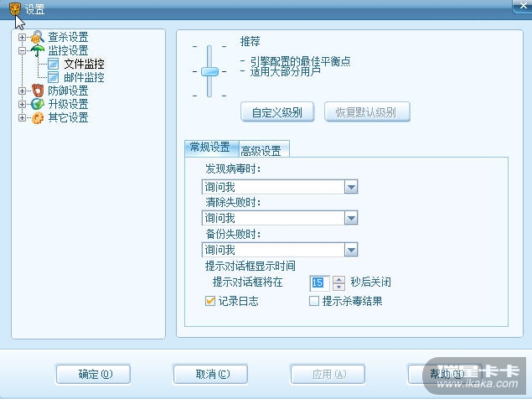Open the 清除失败时 dropdown

coord(351,218)
